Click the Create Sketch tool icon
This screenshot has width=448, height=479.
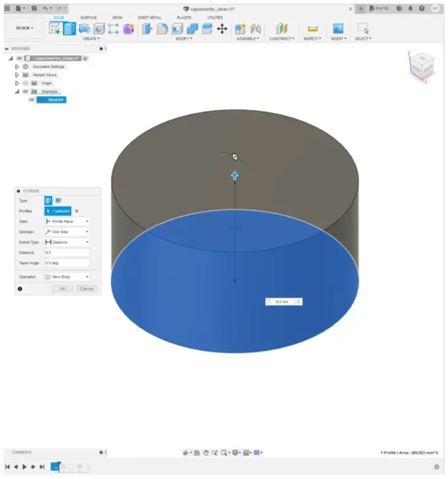coord(55,29)
